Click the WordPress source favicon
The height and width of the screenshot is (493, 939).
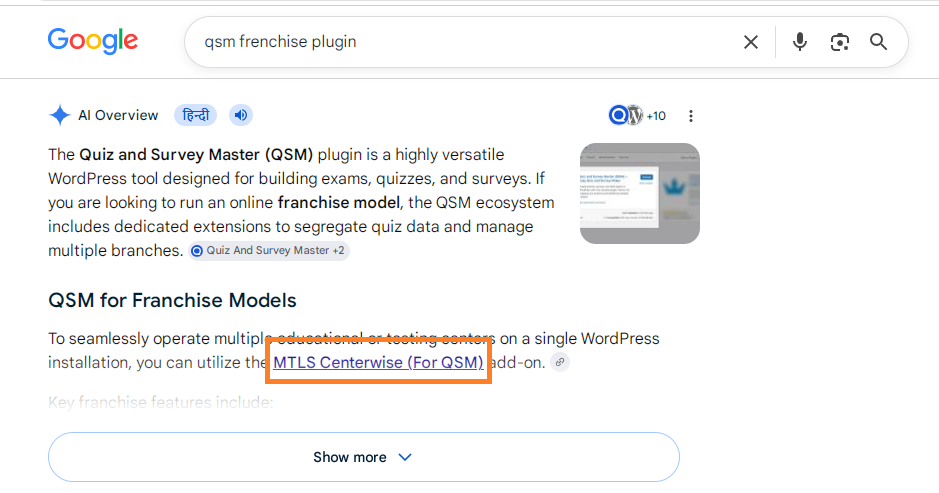pos(635,115)
